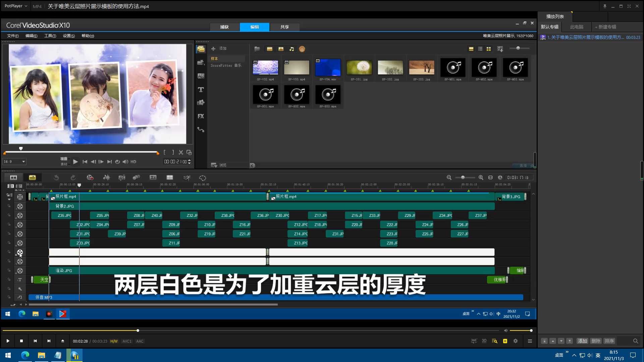Open the Auto Music tool
Screen dimensions: 644x362
tap(122, 178)
